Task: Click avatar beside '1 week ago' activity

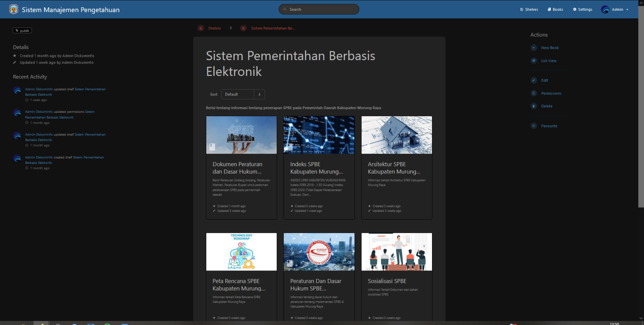Action: point(17,91)
